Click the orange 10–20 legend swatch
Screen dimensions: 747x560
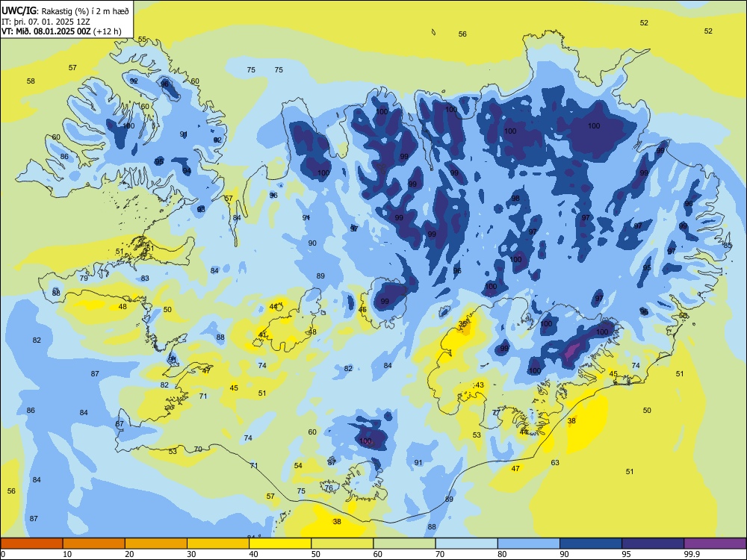tap(94, 544)
